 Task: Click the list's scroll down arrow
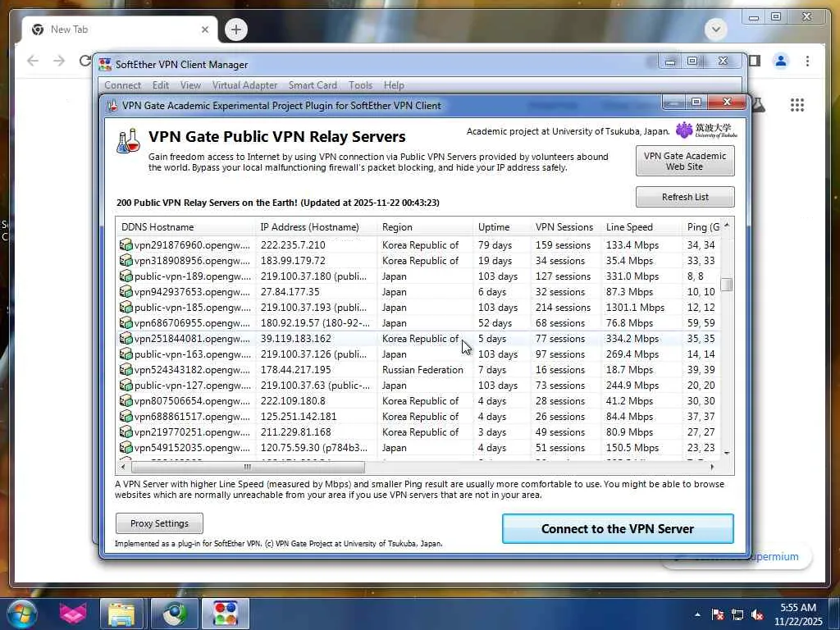727,453
